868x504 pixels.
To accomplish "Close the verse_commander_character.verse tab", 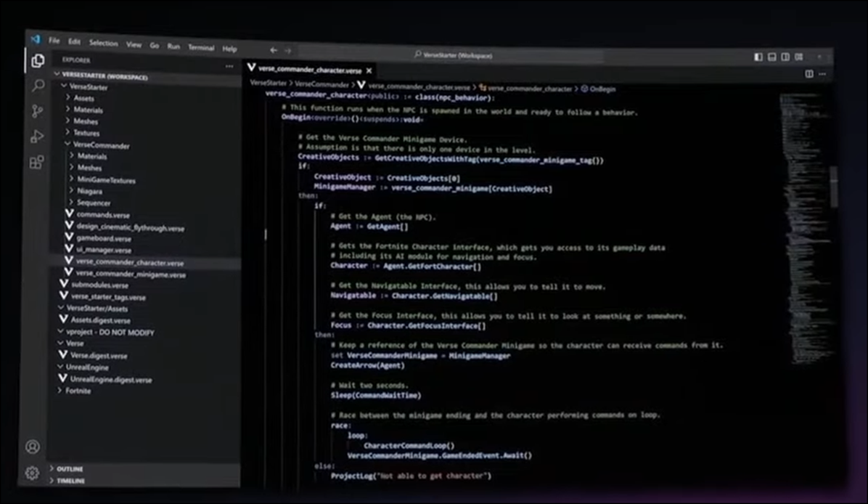I will [x=369, y=70].
